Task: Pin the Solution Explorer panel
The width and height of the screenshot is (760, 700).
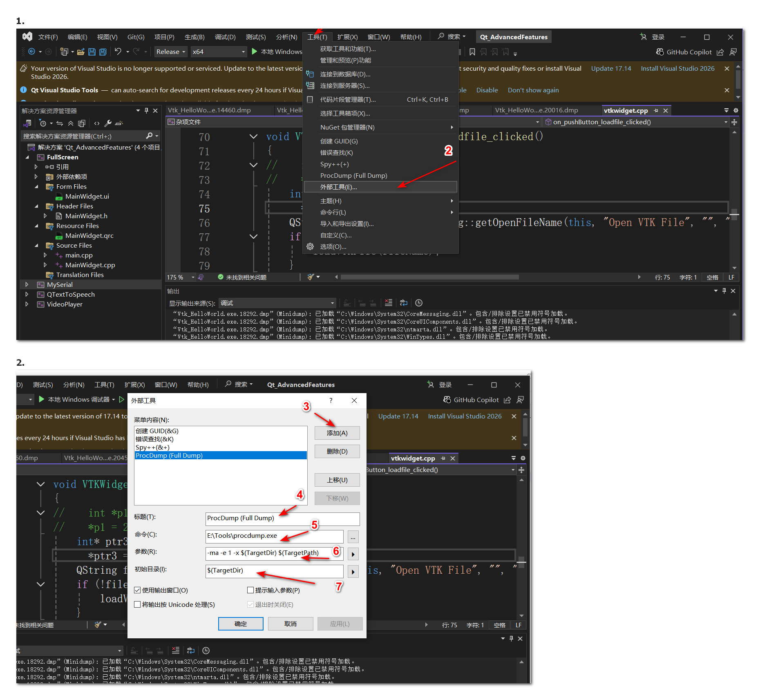Action: click(147, 111)
